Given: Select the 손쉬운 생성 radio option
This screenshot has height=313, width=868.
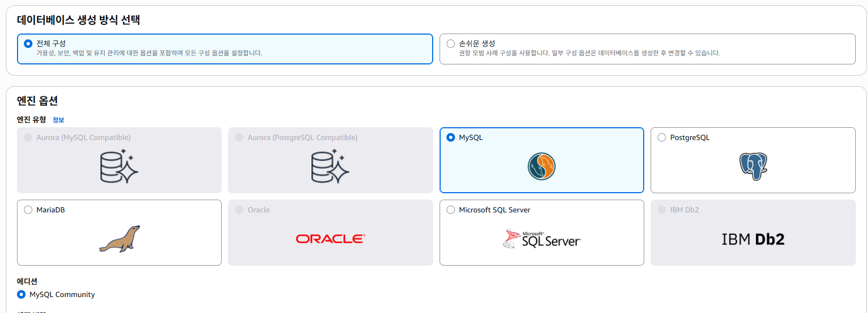Looking at the screenshot, I should pyautogui.click(x=451, y=44).
